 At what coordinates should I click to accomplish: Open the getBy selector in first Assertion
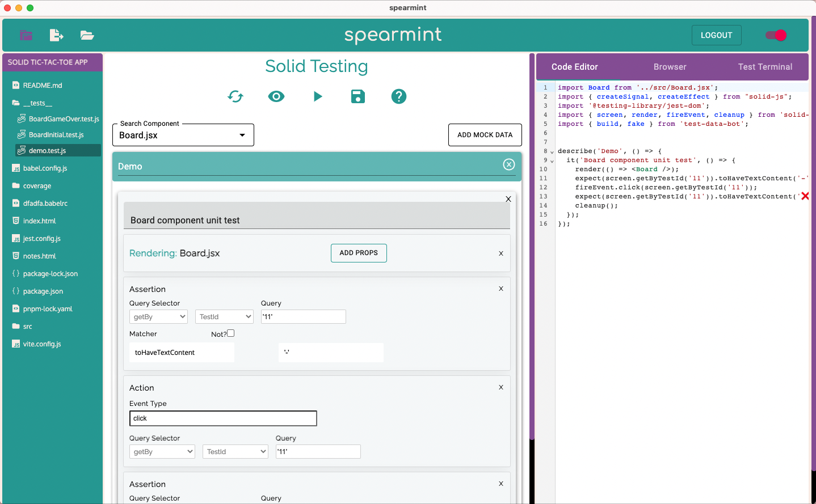159,317
